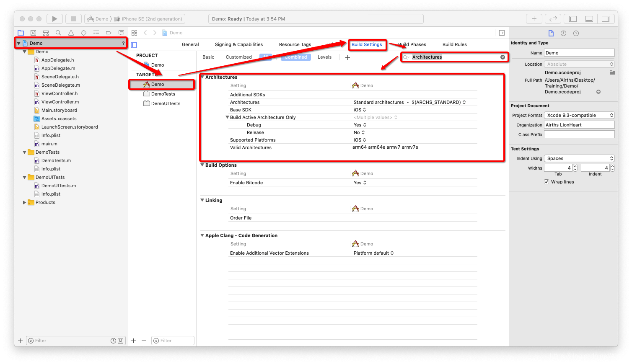This screenshot has height=364, width=632.
Task: Stop the running build
Action: click(x=74, y=19)
